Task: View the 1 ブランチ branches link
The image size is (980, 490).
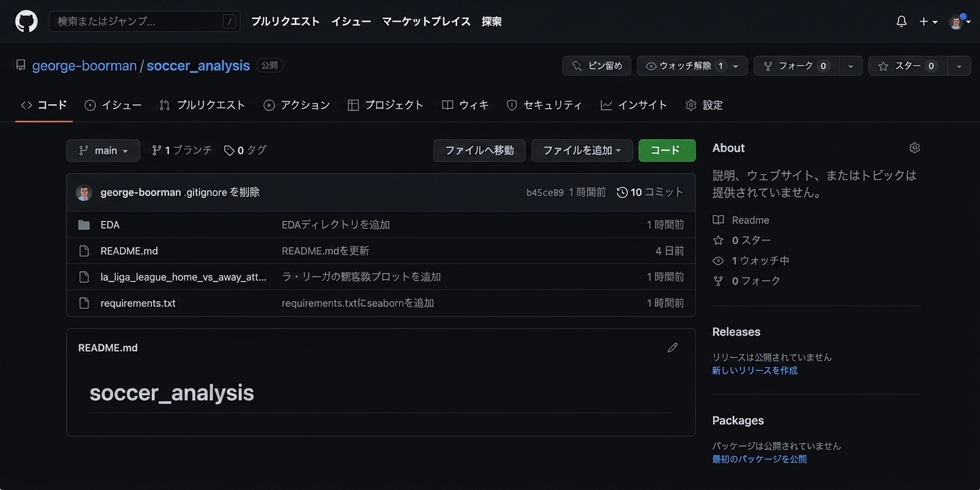Action: [182, 150]
